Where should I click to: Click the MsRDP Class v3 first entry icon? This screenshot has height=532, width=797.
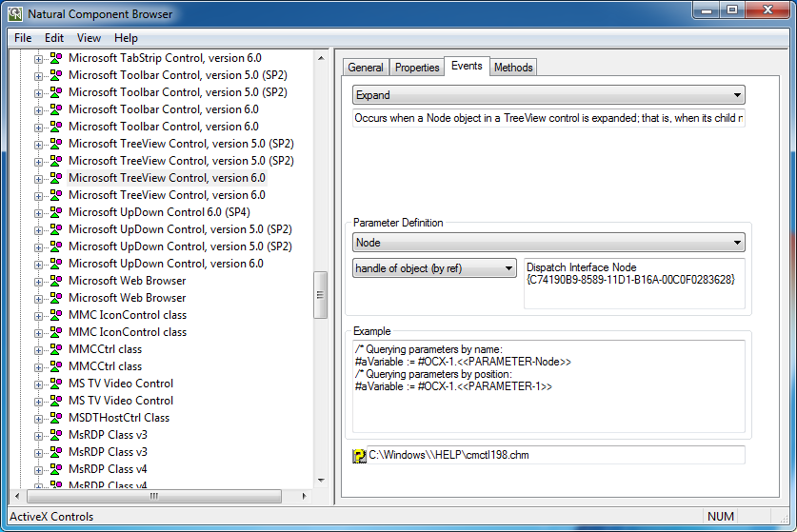point(56,435)
